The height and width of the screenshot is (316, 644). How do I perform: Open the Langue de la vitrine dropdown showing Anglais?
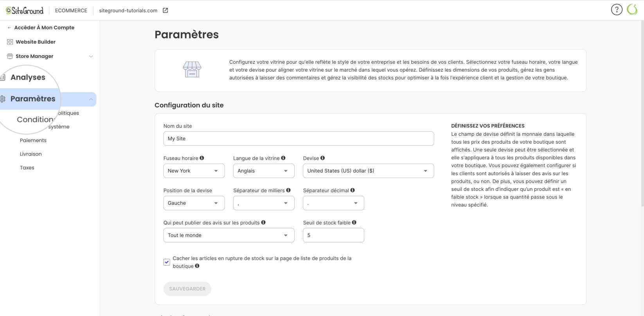click(x=264, y=171)
